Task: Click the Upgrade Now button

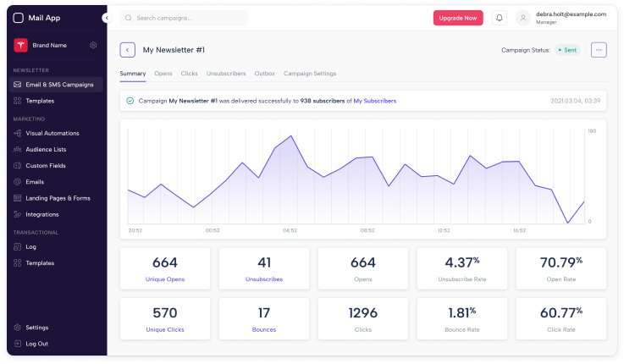Action: coord(458,18)
